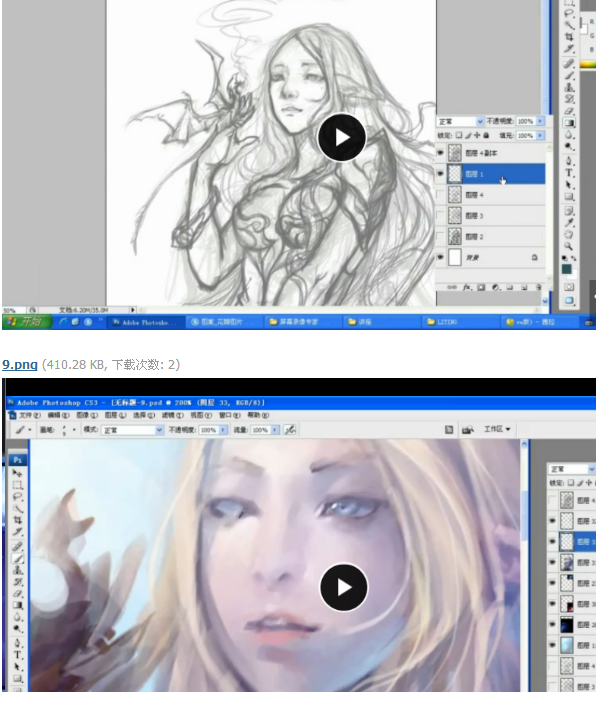Select the Lasso tool in lower toolbox
The width and height of the screenshot is (596, 715).
tap(17, 497)
